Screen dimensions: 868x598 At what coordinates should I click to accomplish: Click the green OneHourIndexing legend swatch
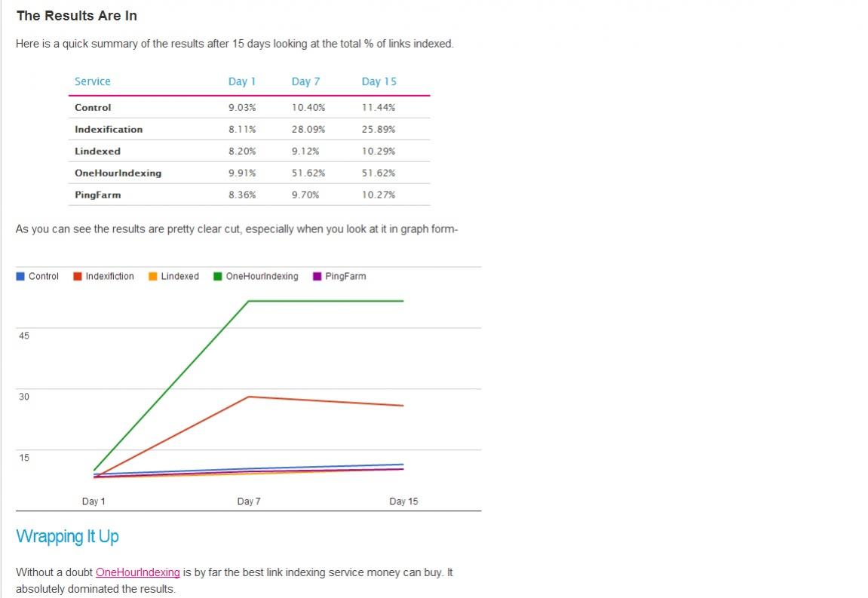coord(218,277)
